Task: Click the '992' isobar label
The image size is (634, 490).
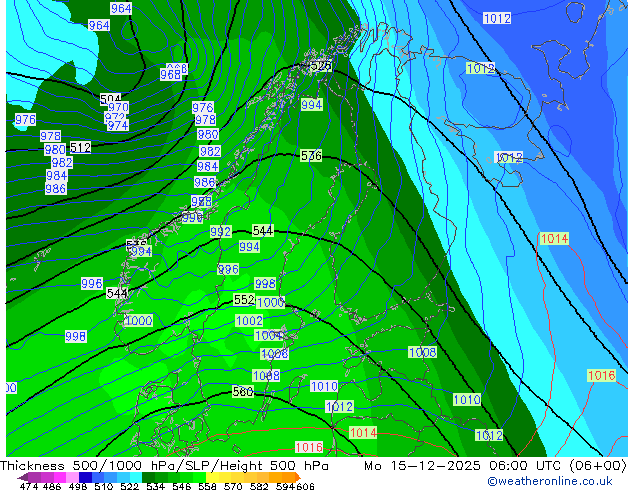Action: pos(220,232)
